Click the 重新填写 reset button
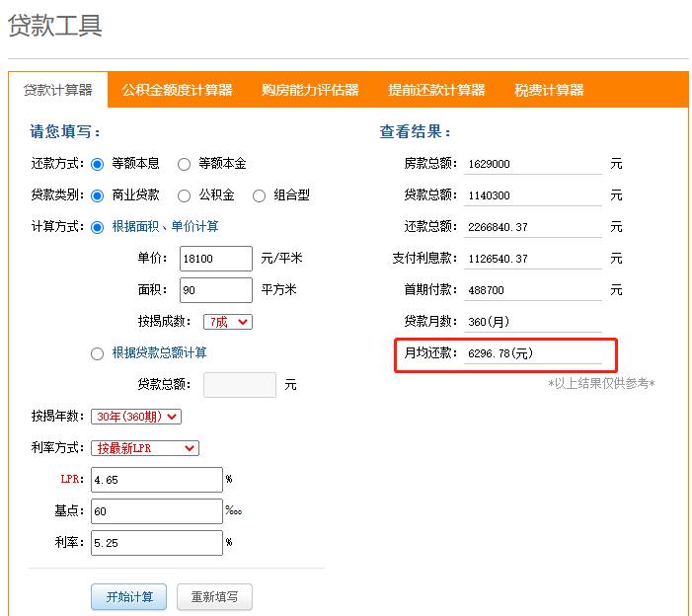Screen dimensions: 692x616 pos(214,597)
